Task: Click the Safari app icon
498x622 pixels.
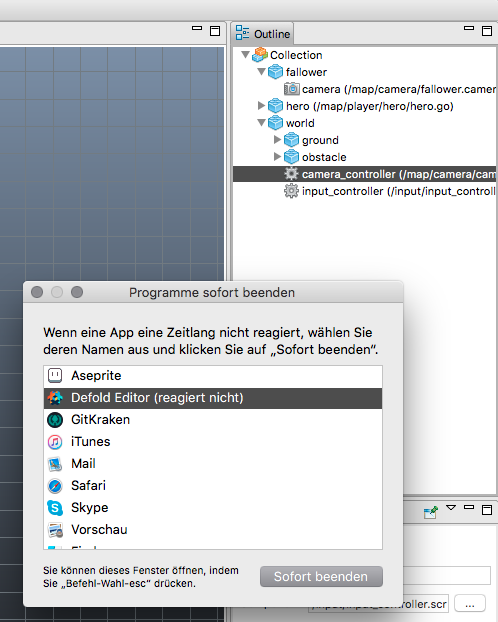Action: click(x=55, y=486)
